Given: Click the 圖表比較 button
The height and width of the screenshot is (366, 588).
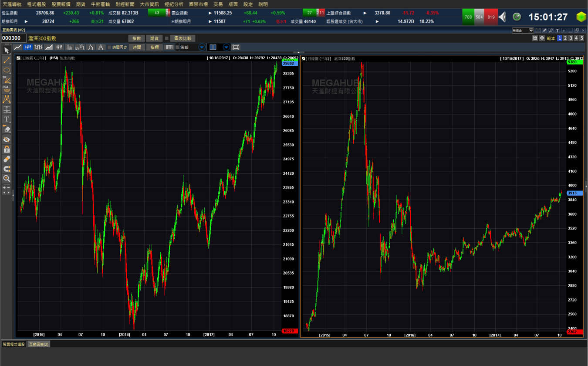Looking at the screenshot, I should click(182, 38).
